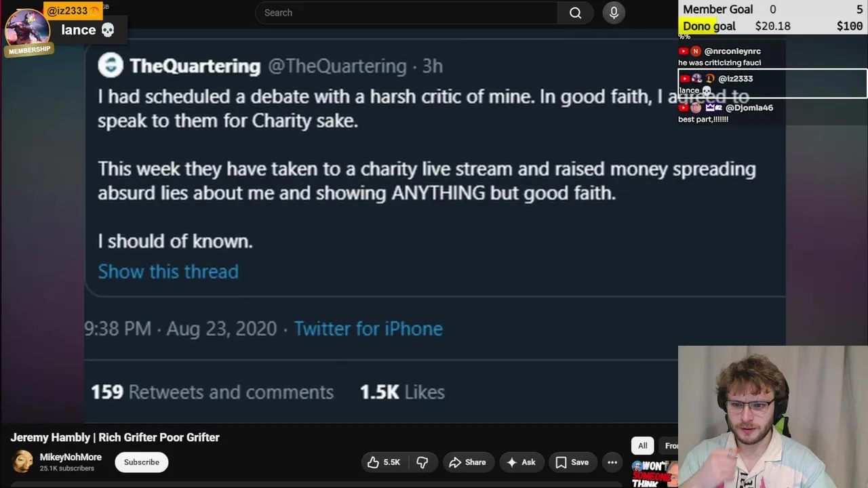Subscribe to MikeyNohMore channel
This screenshot has width=868, height=488.
pos(141,462)
